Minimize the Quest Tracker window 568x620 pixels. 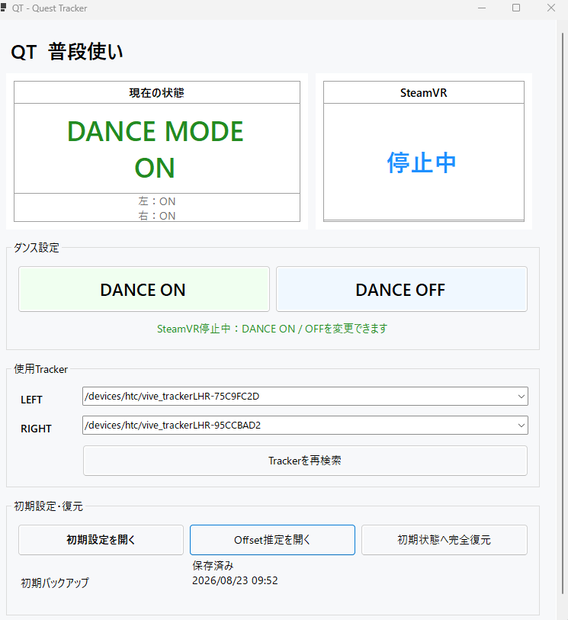tap(482, 8)
